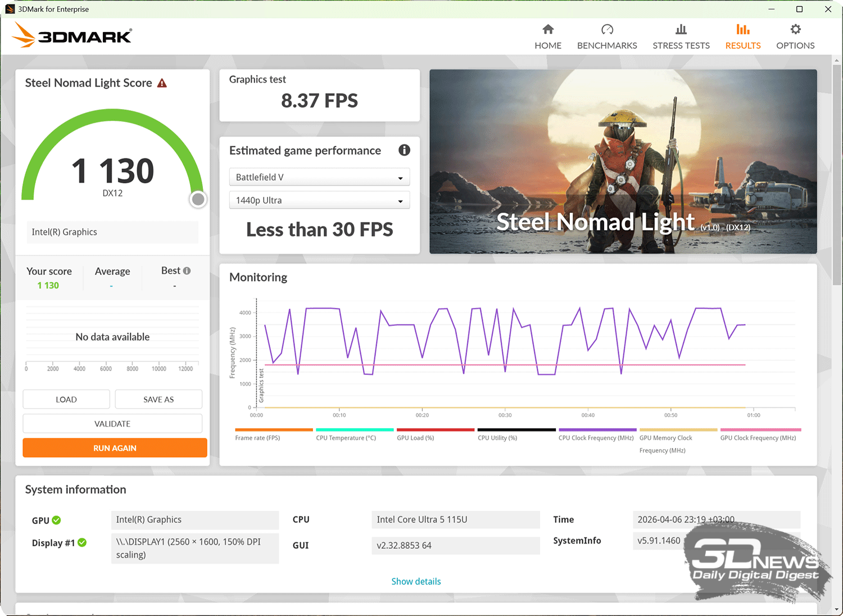Click the CPU Clock Frequency purple legend swatch
Image resolution: width=843 pixels, height=616 pixels.
pyautogui.click(x=596, y=430)
